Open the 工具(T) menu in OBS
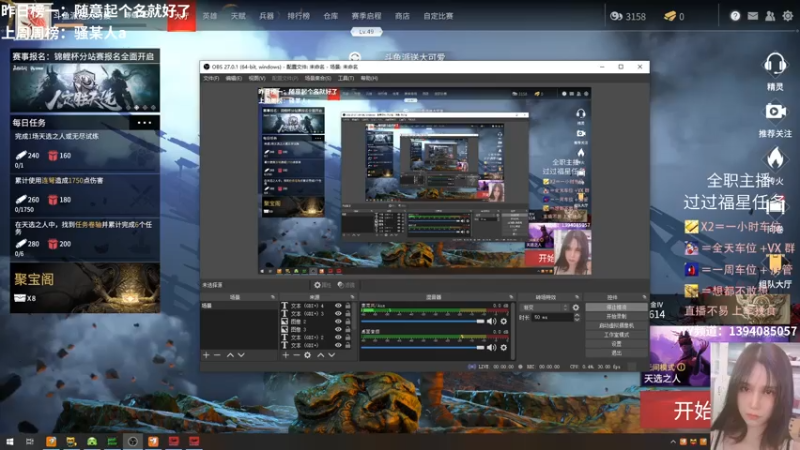This screenshot has height=450, width=800. [x=346, y=78]
